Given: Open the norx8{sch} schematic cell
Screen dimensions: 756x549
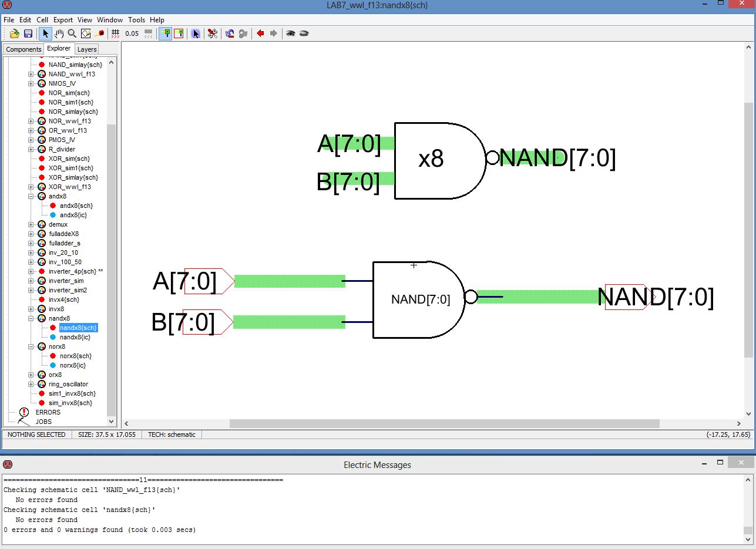Looking at the screenshot, I should [75, 356].
